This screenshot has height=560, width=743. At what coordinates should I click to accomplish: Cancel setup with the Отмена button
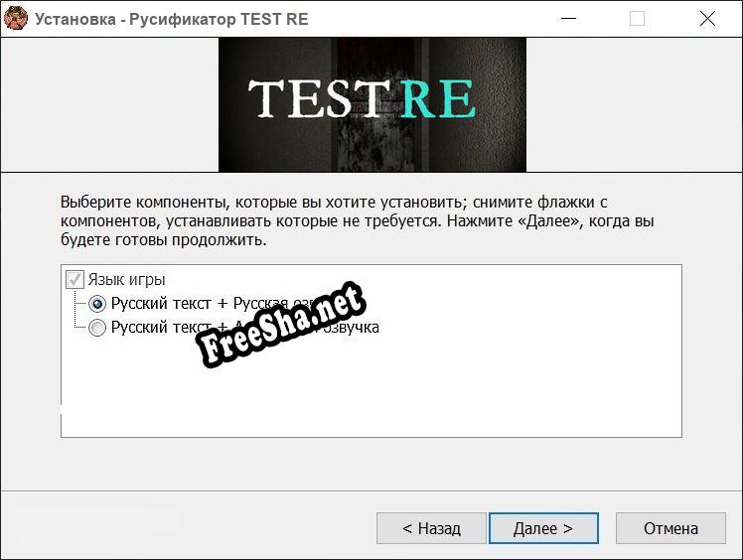[x=670, y=528]
